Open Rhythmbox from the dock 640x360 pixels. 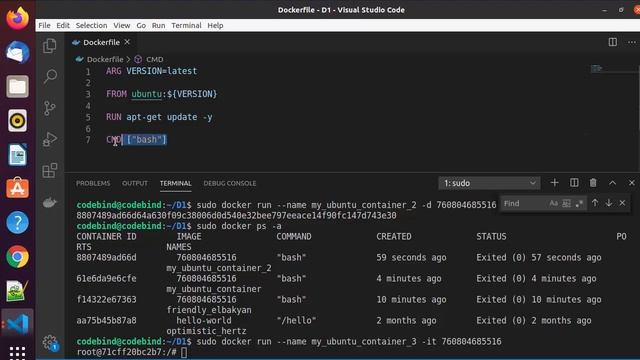click(18, 120)
